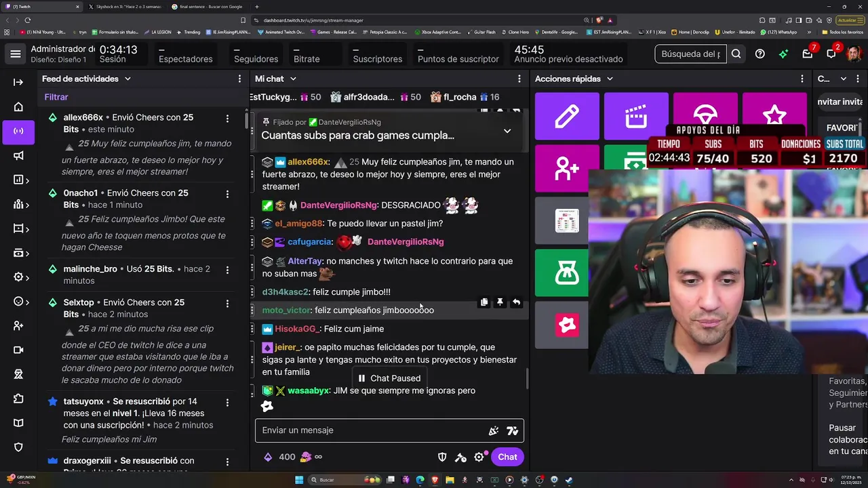868x488 pixels.
Task: Expand the Acciones rápidas dropdown
Action: click(610, 79)
